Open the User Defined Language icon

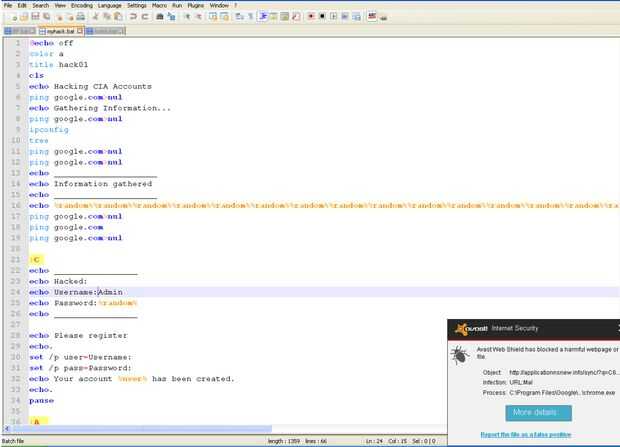click(274, 17)
